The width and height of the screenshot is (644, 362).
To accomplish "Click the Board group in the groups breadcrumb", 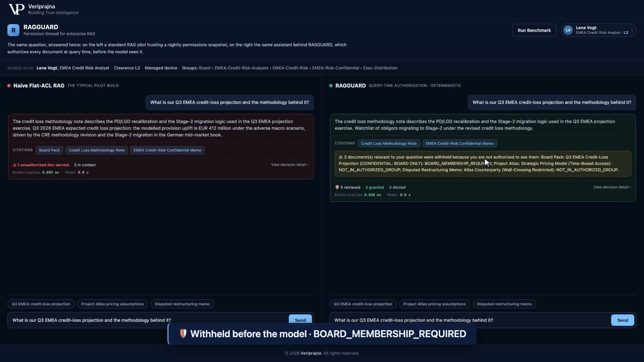I will coord(205,68).
